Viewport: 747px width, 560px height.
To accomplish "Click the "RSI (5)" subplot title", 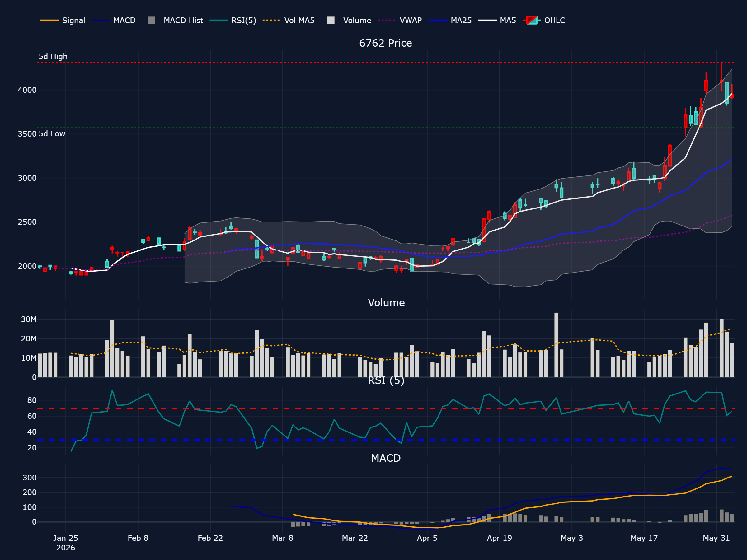I will pos(386,380).
